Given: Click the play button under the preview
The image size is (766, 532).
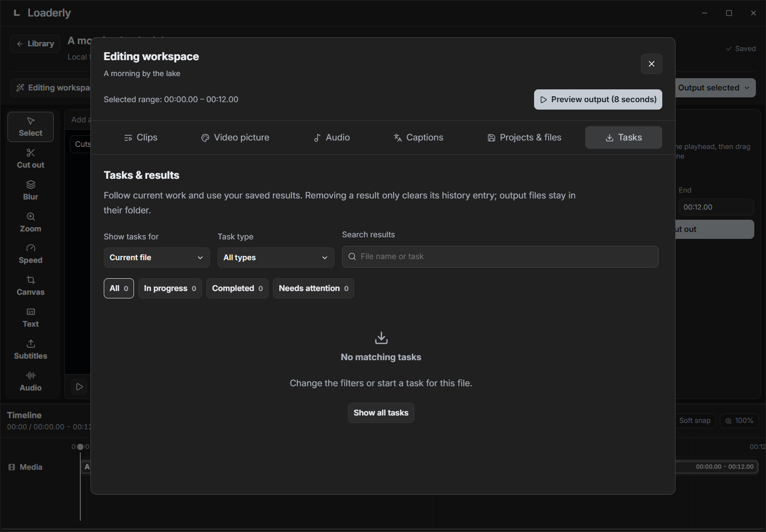Looking at the screenshot, I should (79, 387).
